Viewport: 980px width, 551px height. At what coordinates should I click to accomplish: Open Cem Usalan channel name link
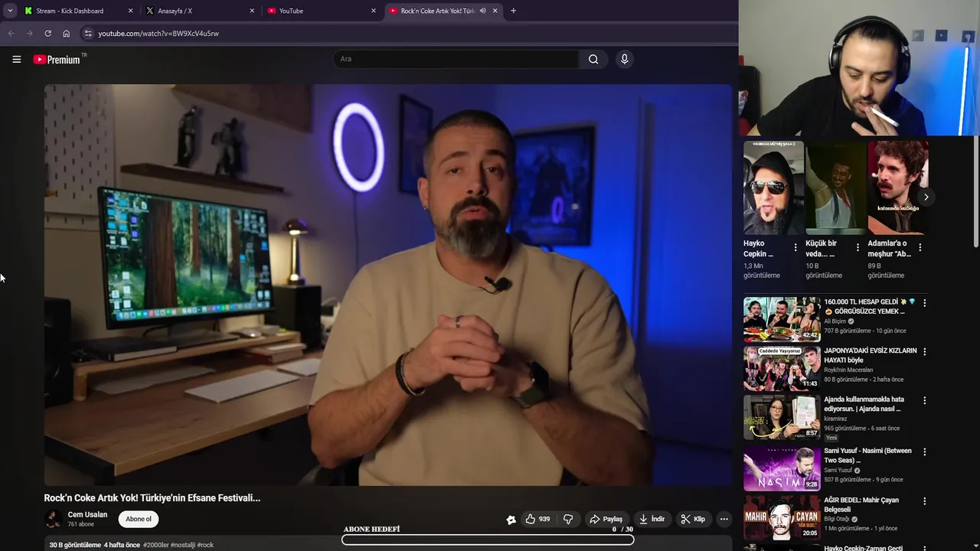87,514
